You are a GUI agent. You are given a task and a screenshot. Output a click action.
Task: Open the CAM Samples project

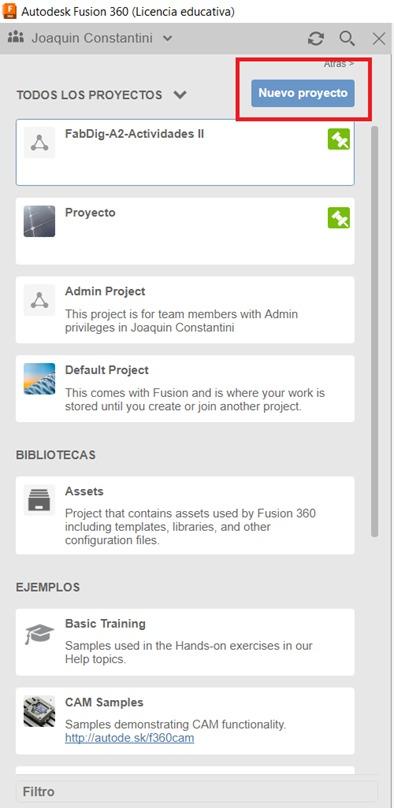[x=185, y=721]
